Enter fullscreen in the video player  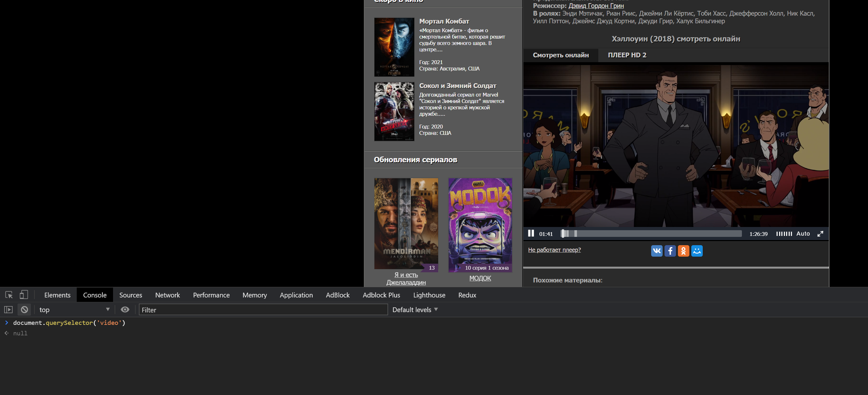(820, 234)
